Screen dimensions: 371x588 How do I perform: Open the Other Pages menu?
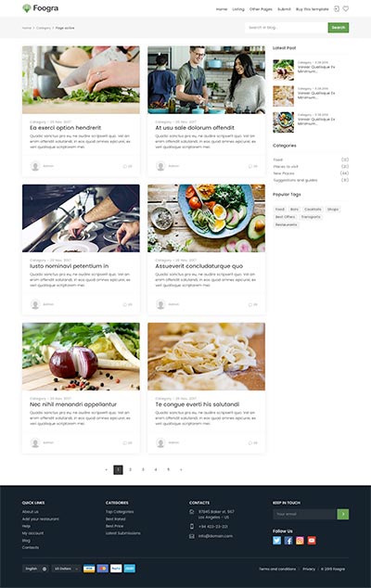(261, 9)
